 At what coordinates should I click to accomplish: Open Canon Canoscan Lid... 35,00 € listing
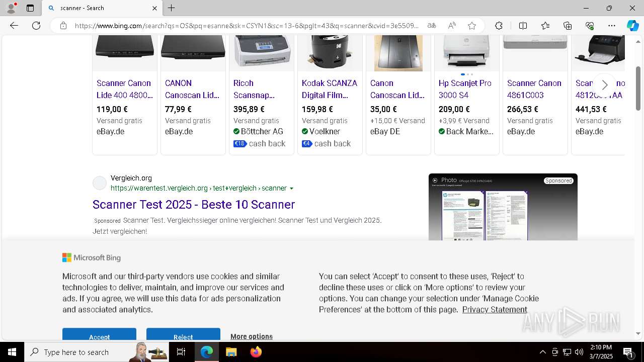[397, 89]
